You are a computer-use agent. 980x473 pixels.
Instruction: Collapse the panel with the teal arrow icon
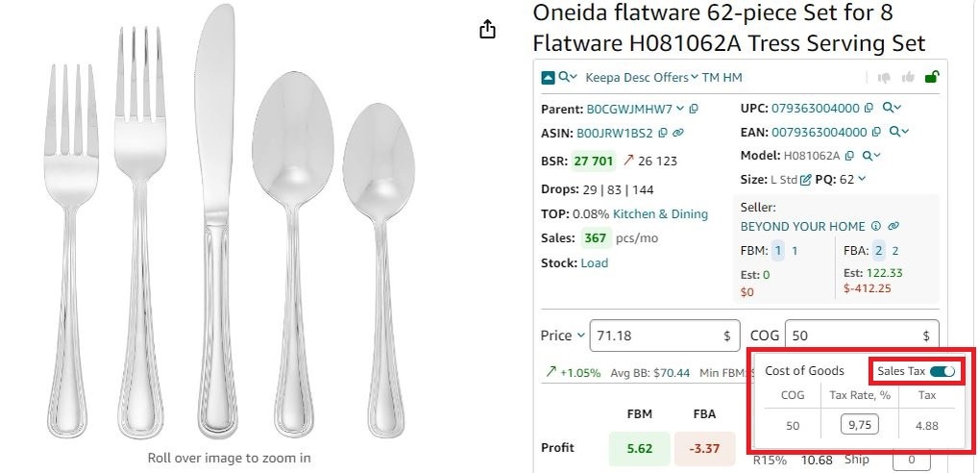(x=548, y=78)
